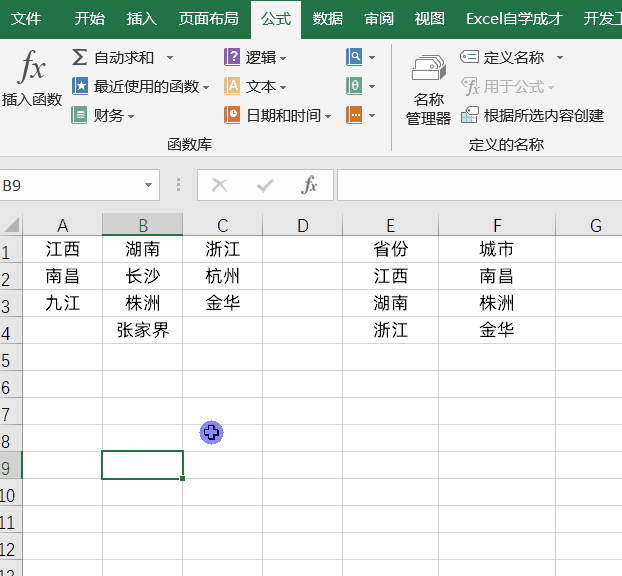Expand the 财务 dropdown arrow
The height and width of the screenshot is (576, 622).
[131, 117]
